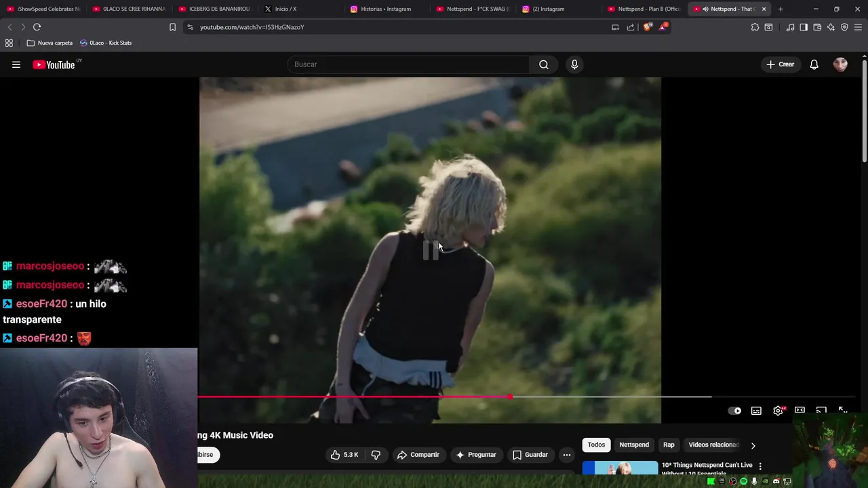Toggle subtitles in the player
This screenshot has height=488, width=868.
click(x=756, y=411)
